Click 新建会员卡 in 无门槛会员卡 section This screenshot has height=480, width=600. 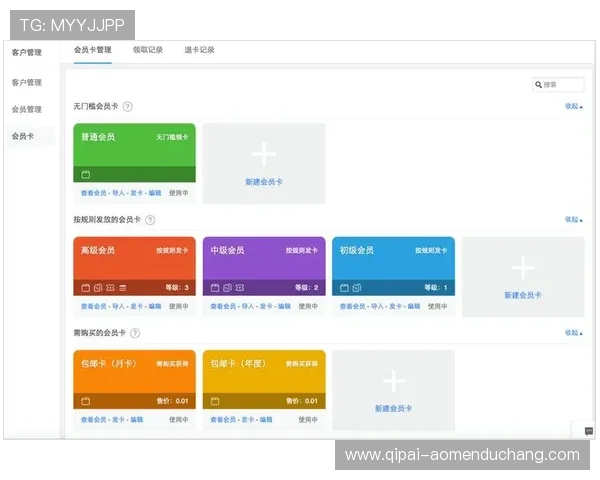(x=264, y=182)
